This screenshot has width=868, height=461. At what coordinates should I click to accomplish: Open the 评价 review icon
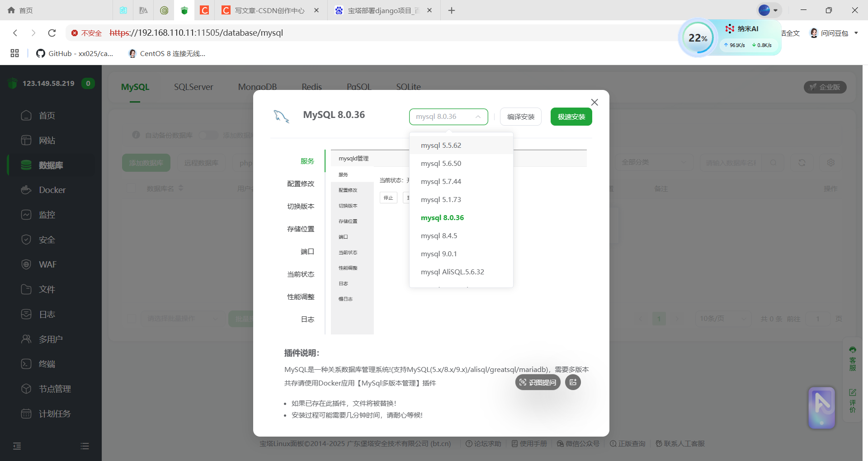pyautogui.click(x=853, y=400)
